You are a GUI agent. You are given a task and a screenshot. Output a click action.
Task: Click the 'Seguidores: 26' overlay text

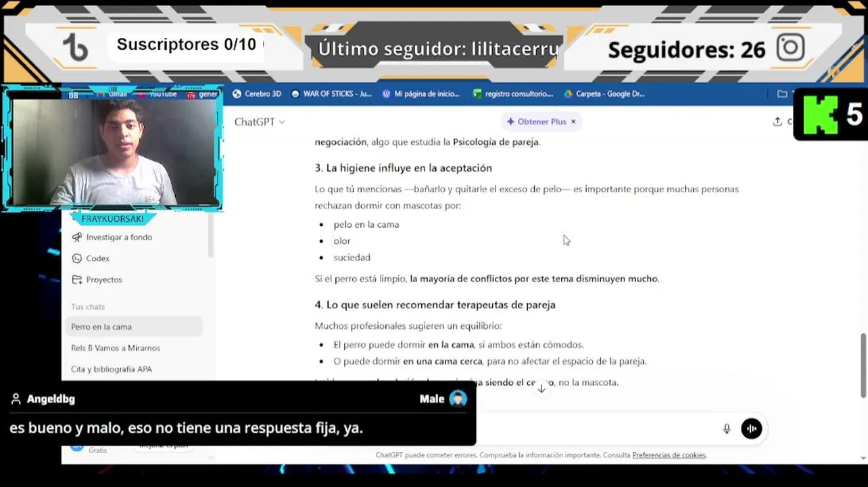(x=686, y=49)
